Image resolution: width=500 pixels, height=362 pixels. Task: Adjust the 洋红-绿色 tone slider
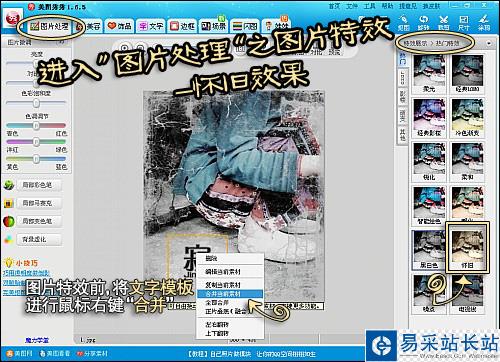click(x=36, y=142)
